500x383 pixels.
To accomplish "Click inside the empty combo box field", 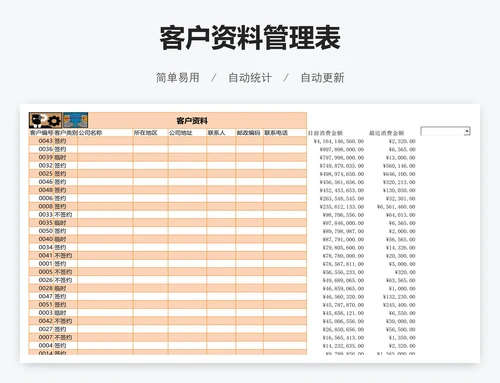I will click(x=443, y=131).
